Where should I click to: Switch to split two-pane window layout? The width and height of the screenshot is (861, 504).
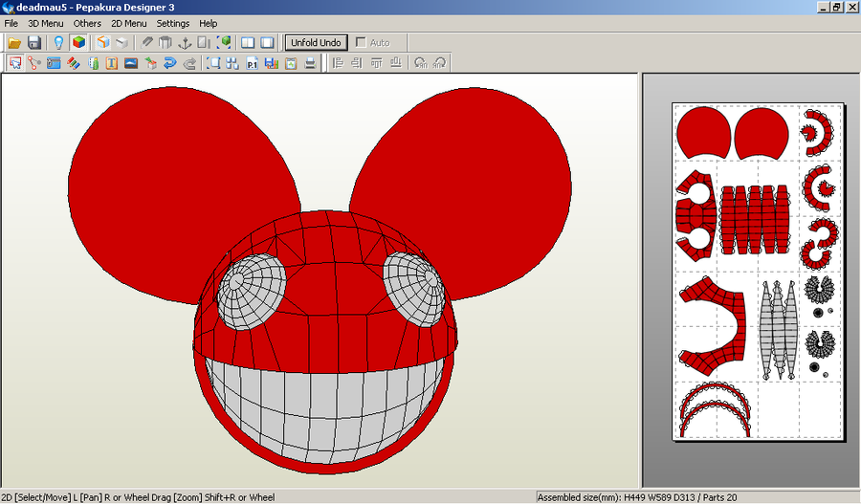(x=248, y=42)
